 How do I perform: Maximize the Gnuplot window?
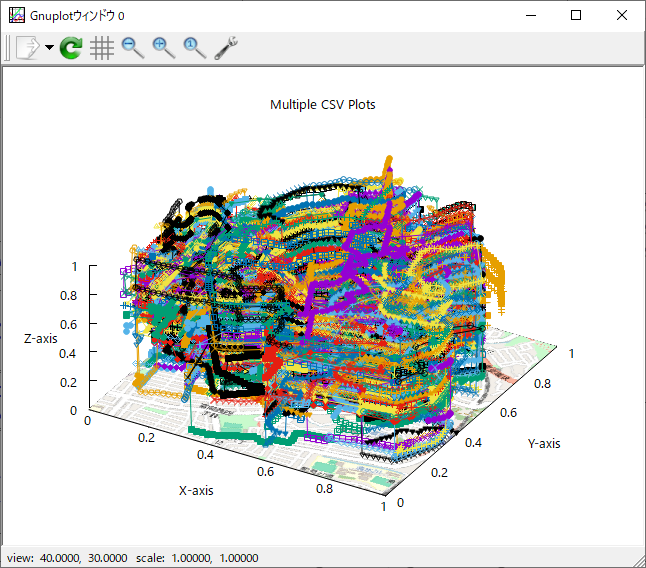pos(576,15)
